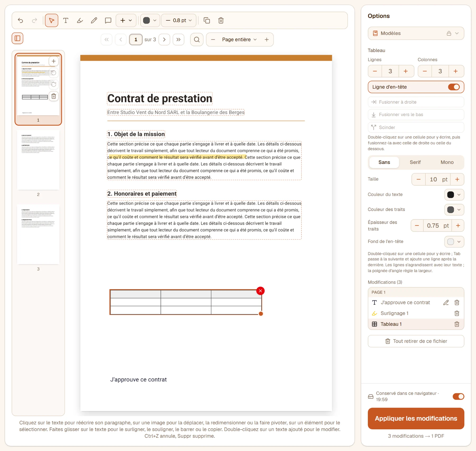476x451 pixels.
Task: Open the Modèles dropdown
Action: coord(416,33)
